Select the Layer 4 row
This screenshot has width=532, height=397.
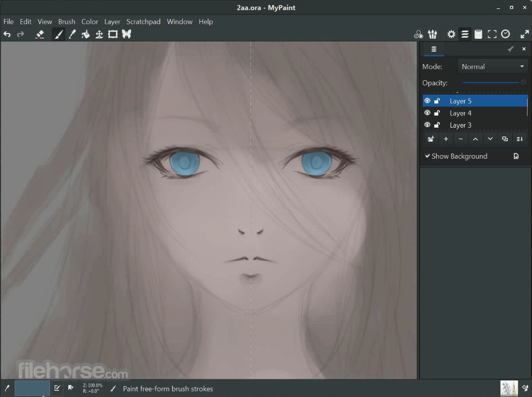(x=475, y=113)
